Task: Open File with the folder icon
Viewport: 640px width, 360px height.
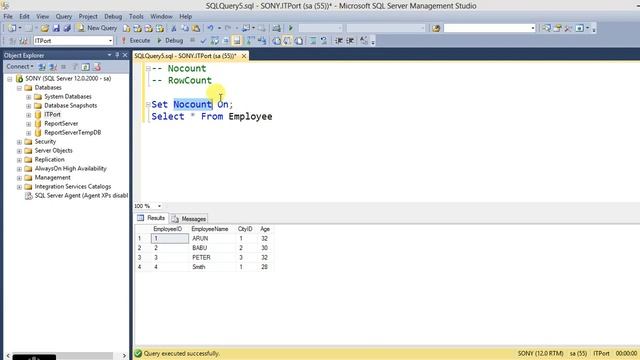Action: click(44, 28)
